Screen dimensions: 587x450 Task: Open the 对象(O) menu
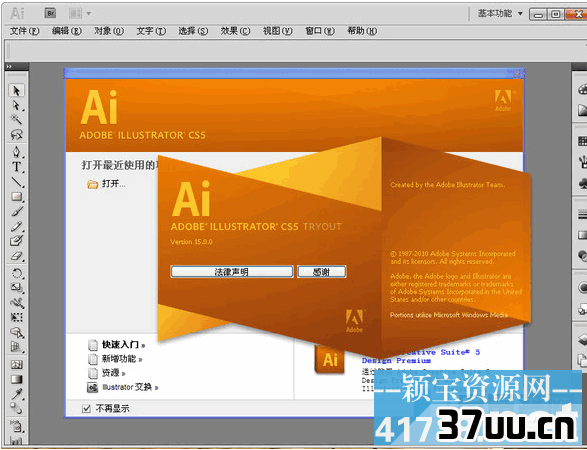click(x=109, y=31)
